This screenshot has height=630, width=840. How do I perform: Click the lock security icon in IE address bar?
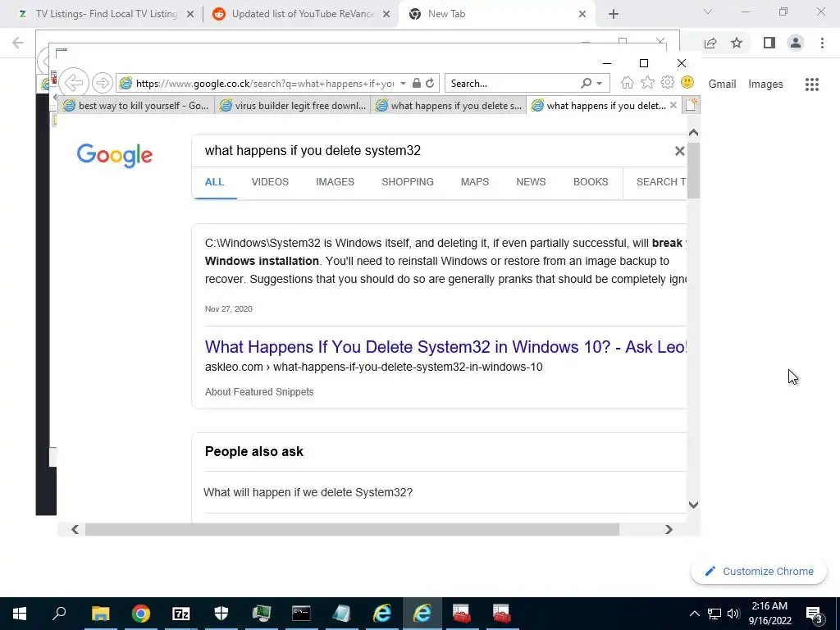coord(416,83)
